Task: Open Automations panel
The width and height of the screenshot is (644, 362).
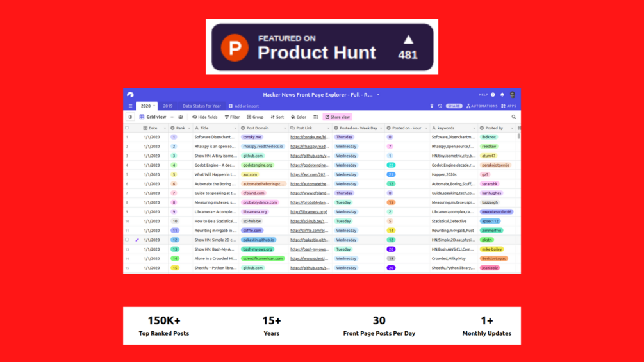Action: coord(482,106)
